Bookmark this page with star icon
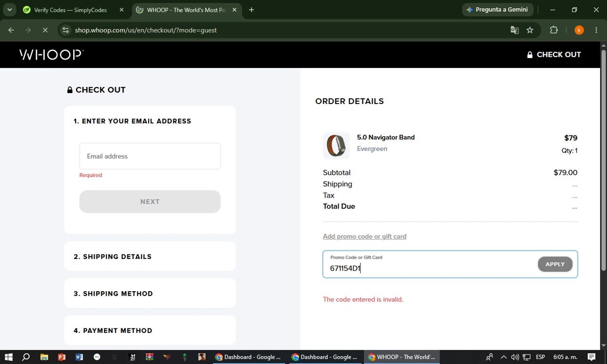This screenshot has height=364, width=607. tap(530, 30)
